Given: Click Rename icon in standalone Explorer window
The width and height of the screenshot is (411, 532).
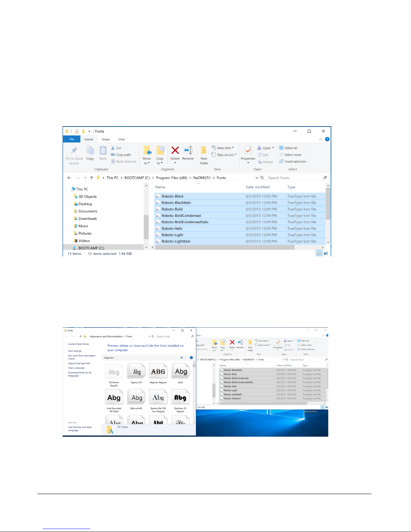Looking at the screenshot, I should [x=188, y=150].
